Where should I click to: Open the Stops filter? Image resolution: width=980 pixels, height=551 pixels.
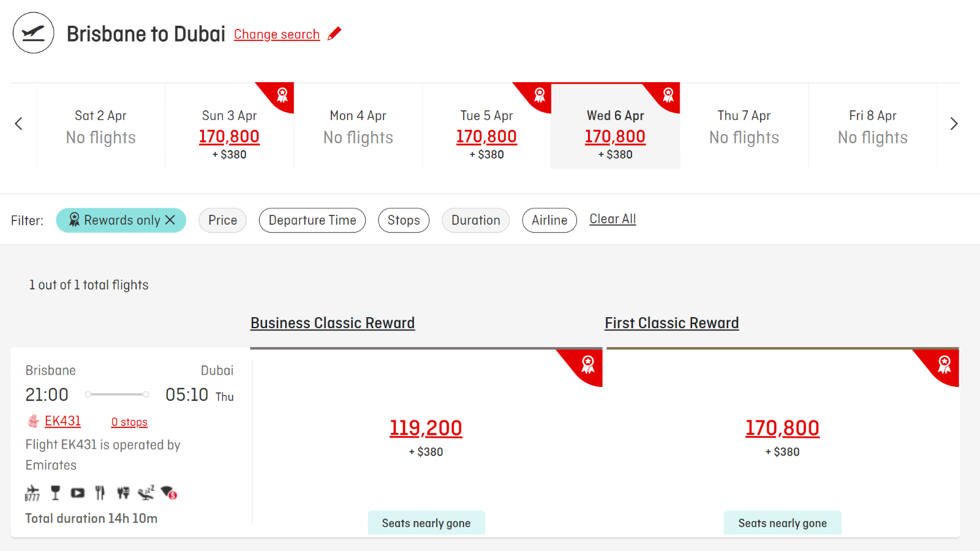coord(404,220)
